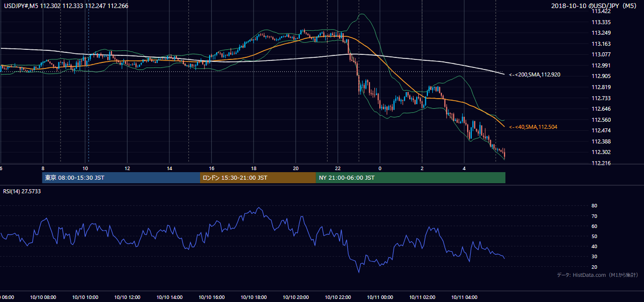Click RSI scale level 30
644x302 pixels.
pos(595,257)
